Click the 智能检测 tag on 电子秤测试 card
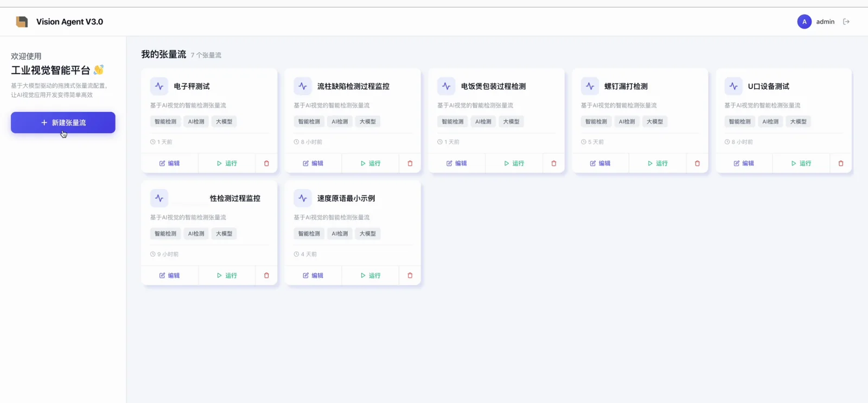 point(165,122)
